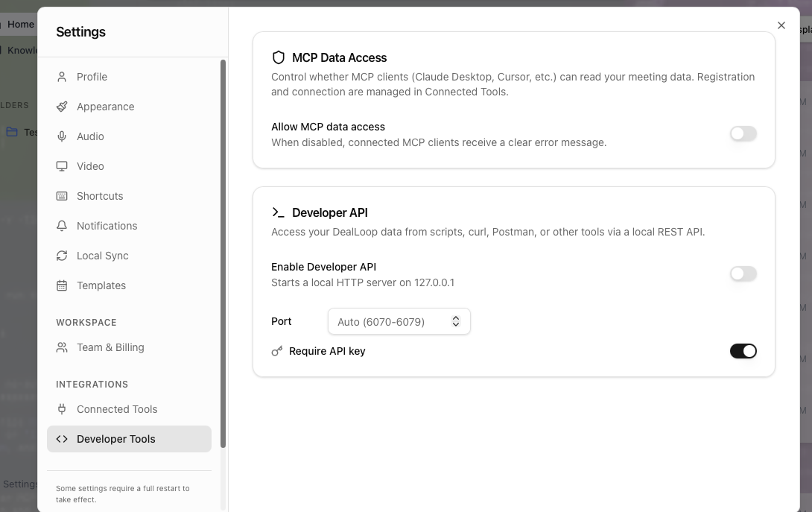Screen dimensions: 812x512
Task: Select the Local Sync refresh icon
Action: (x=62, y=255)
